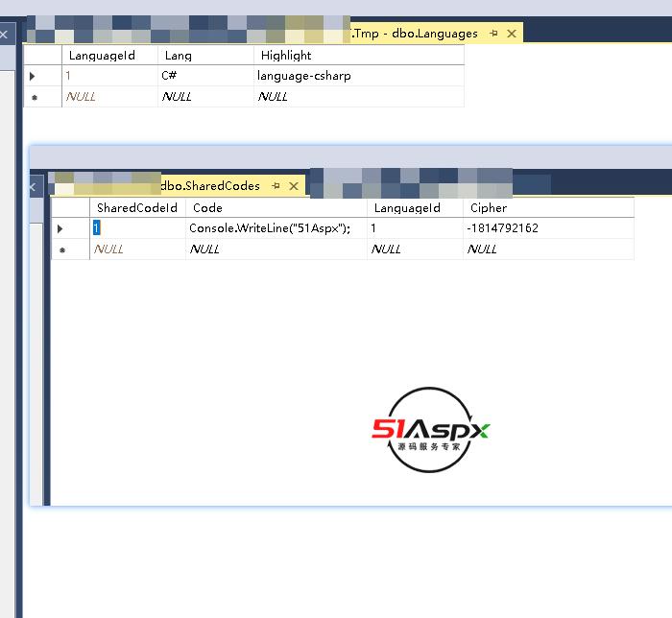This screenshot has width=672, height=618.
Task: Select the language-csharp cell
Action: (x=359, y=76)
